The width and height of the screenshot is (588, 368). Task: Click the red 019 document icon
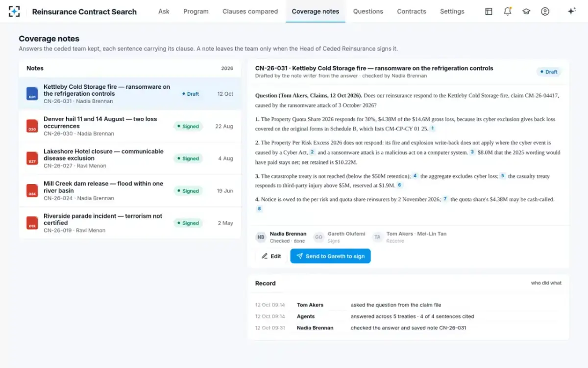[32, 223]
